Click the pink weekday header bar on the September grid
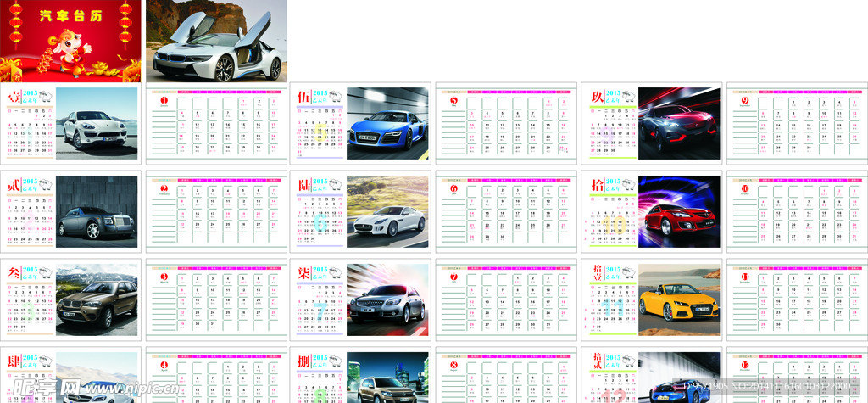868x403 pixels. [810, 92]
